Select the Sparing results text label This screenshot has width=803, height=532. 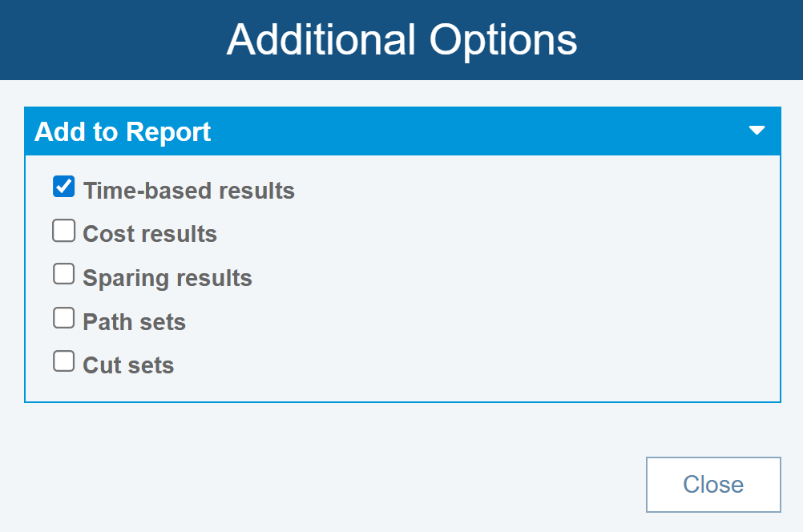click(167, 279)
